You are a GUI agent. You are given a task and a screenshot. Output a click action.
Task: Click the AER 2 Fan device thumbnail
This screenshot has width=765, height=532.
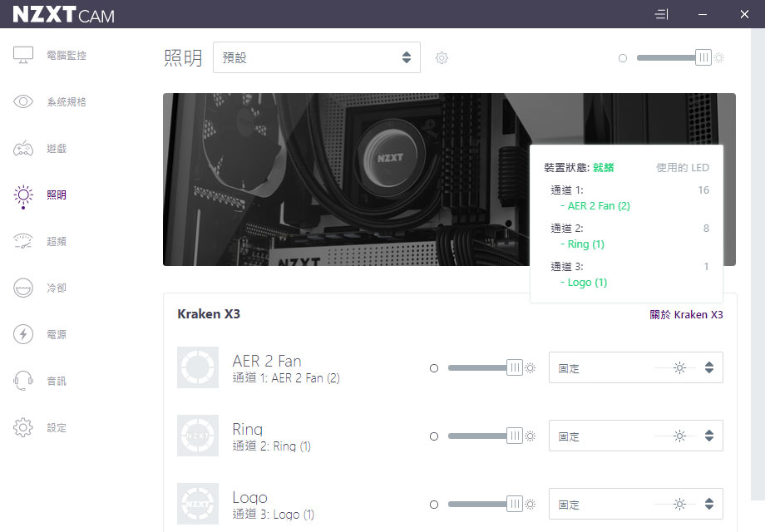coord(198,367)
